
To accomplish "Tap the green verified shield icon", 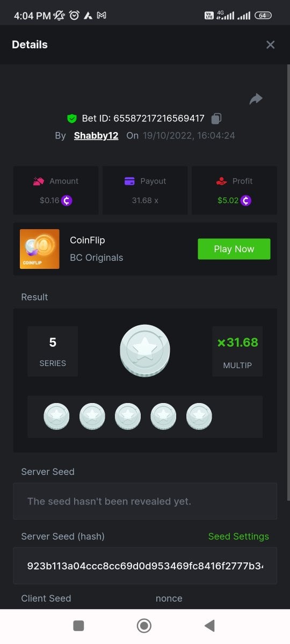I will 71,118.
